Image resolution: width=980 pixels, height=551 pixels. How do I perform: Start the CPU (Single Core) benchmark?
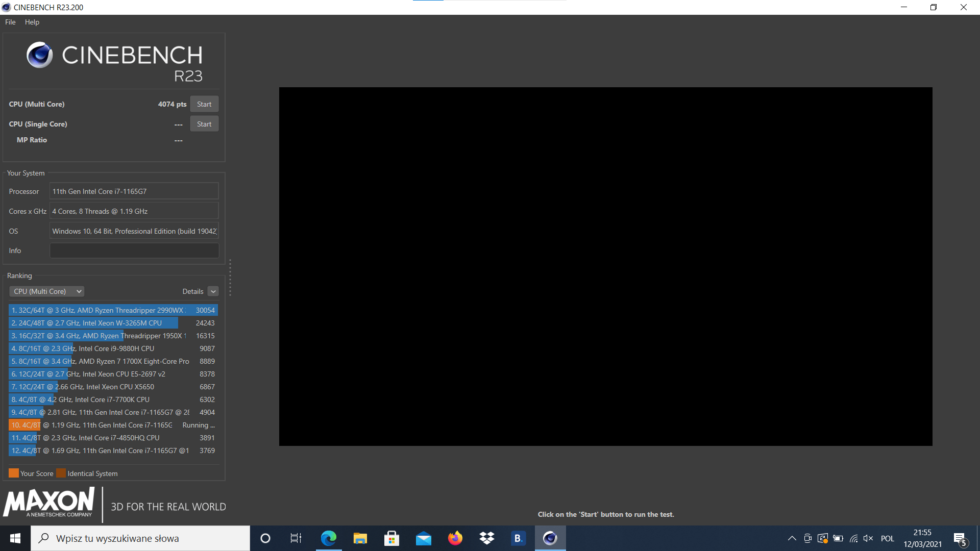204,123
